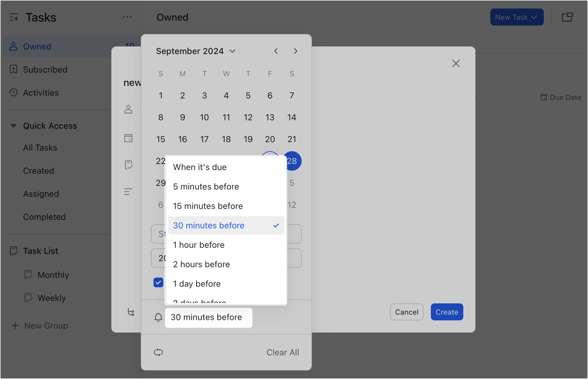Select the '15 minutes before' reminder option
This screenshot has height=379, width=588.
point(208,206)
